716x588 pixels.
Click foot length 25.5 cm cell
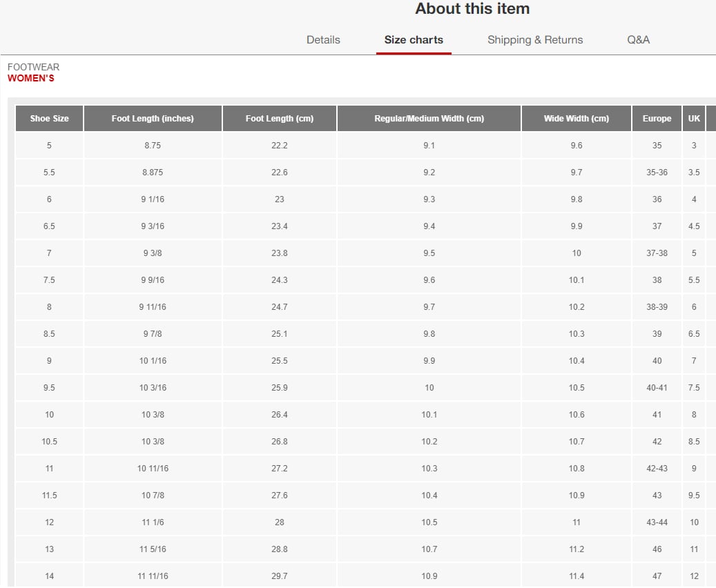[x=280, y=361]
